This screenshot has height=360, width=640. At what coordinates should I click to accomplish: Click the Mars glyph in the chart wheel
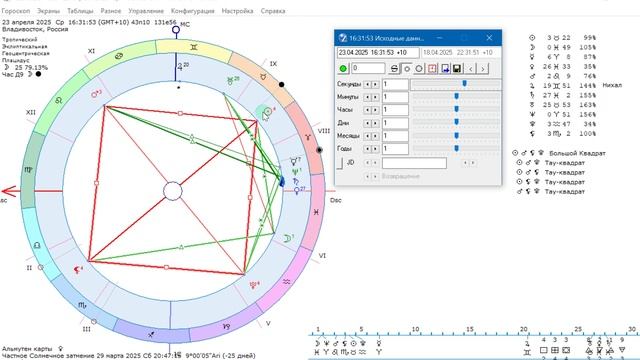click(95, 94)
